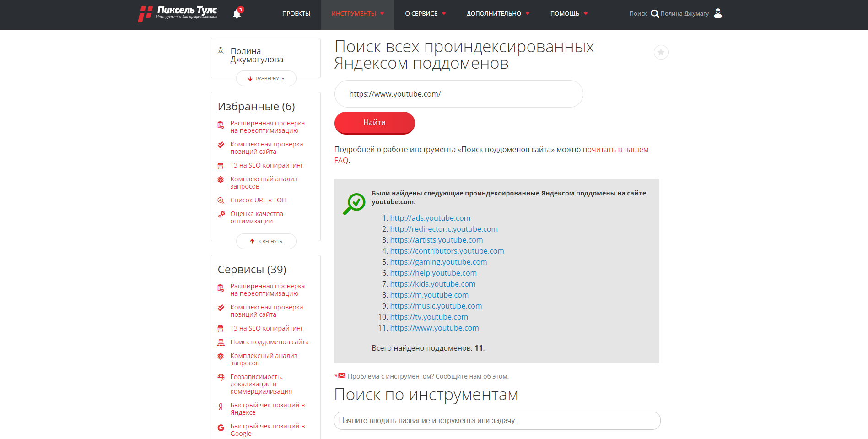868x439 pixels.
Task: Click Комплексный анализ запросов icon in Избранные
Action: (221, 180)
